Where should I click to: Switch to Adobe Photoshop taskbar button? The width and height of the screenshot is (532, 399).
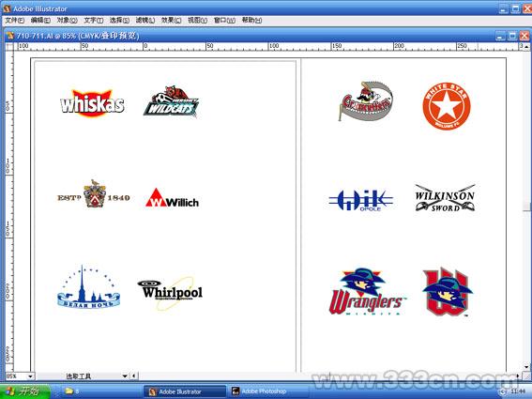pyautogui.click(x=268, y=391)
